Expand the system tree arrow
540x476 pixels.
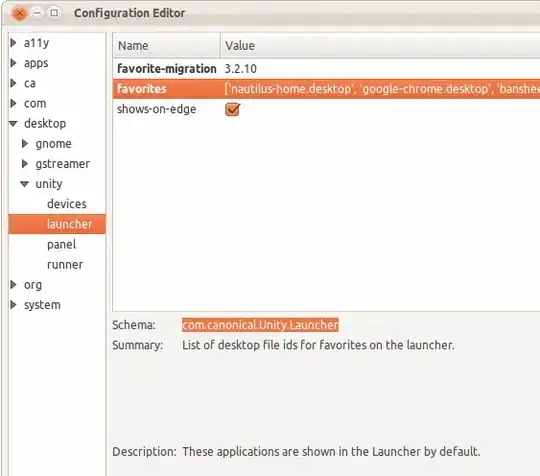pos(13,305)
